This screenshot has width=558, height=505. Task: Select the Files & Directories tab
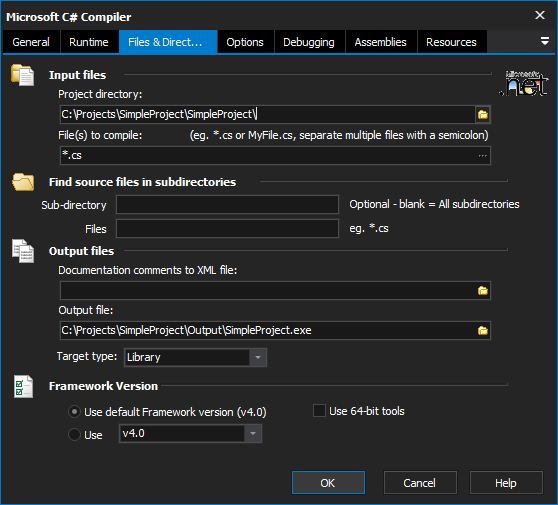coord(168,42)
